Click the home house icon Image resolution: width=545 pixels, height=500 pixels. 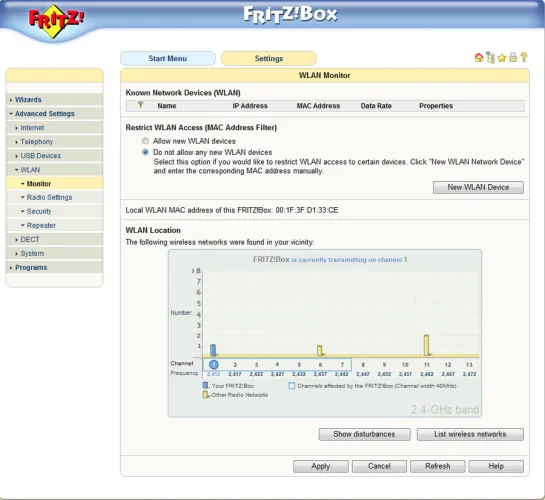pyautogui.click(x=479, y=57)
